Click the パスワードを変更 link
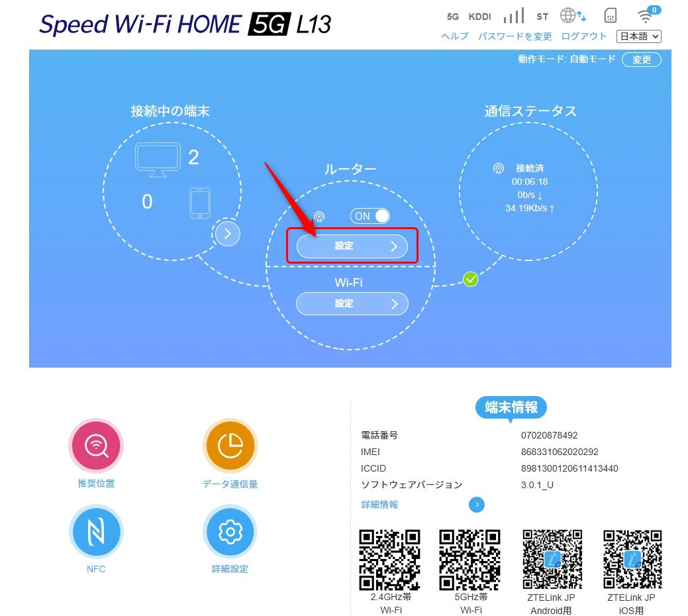The height and width of the screenshot is (616, 688). [515, 36]
